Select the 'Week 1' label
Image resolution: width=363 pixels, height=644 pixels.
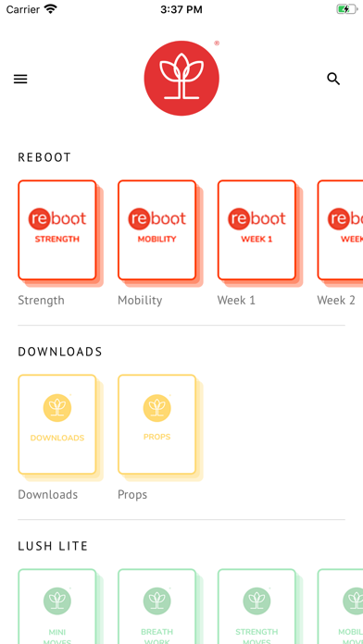pyautogui.click(x=236, y=301)
